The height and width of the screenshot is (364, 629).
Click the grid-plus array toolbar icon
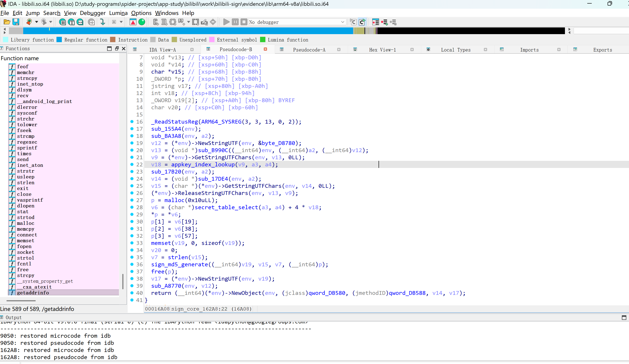[181, 22]
